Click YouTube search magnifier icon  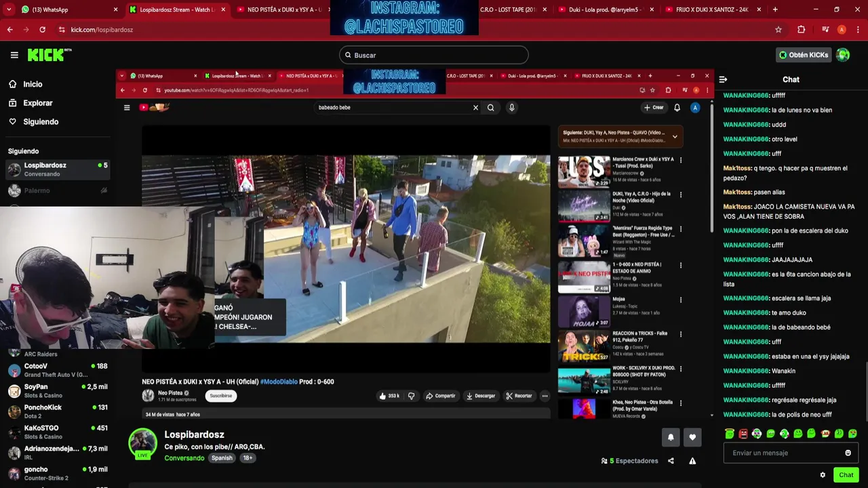click(490, 107)
